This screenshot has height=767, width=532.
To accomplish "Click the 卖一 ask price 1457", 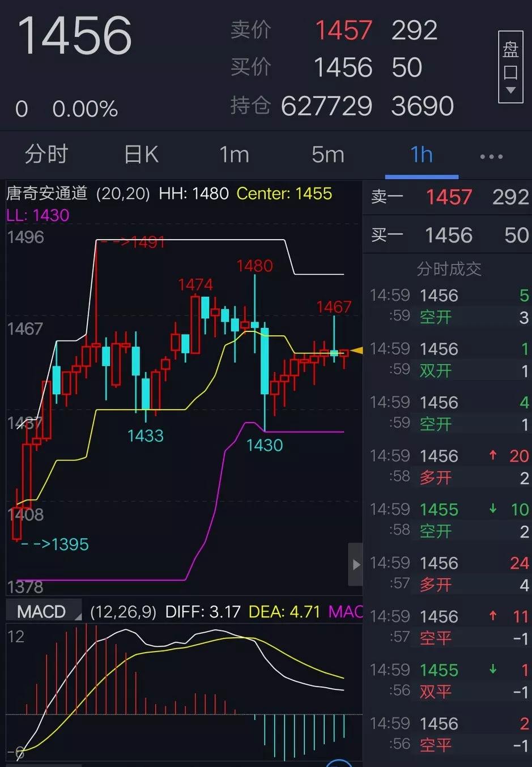I will click(x=449, y=197).
